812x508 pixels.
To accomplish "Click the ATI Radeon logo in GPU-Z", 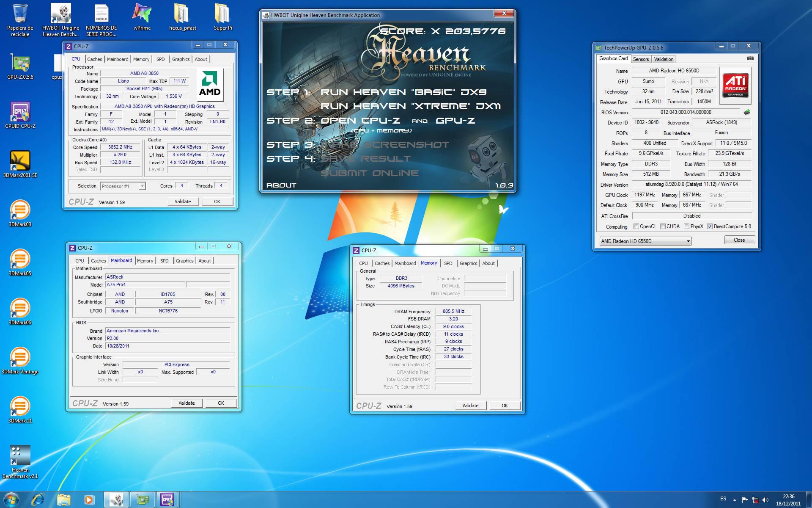I will 735,86.
